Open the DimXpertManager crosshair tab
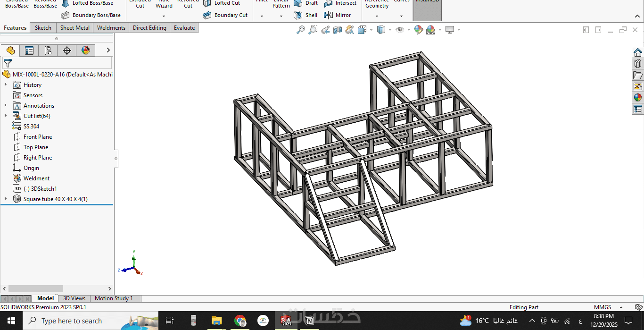 tap(67, 51)
